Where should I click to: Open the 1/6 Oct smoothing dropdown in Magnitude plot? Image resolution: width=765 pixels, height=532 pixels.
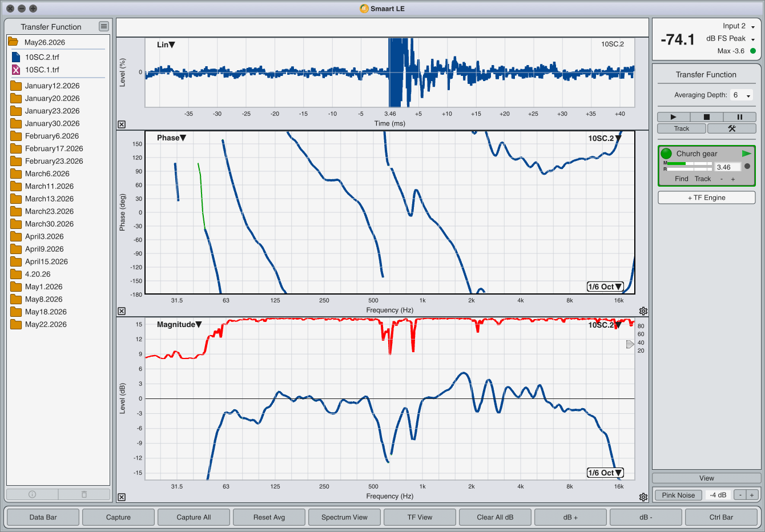tap(605, 473)
